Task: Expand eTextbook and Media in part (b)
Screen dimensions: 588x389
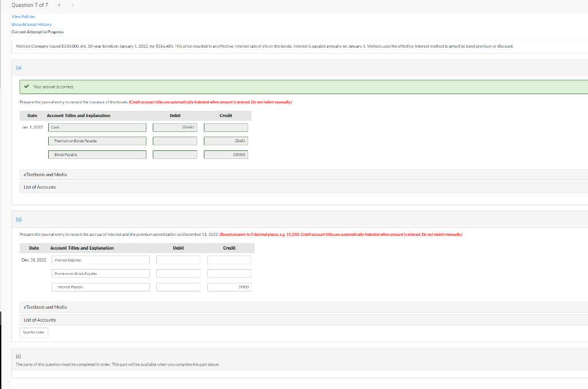Action: coord(303,307)
